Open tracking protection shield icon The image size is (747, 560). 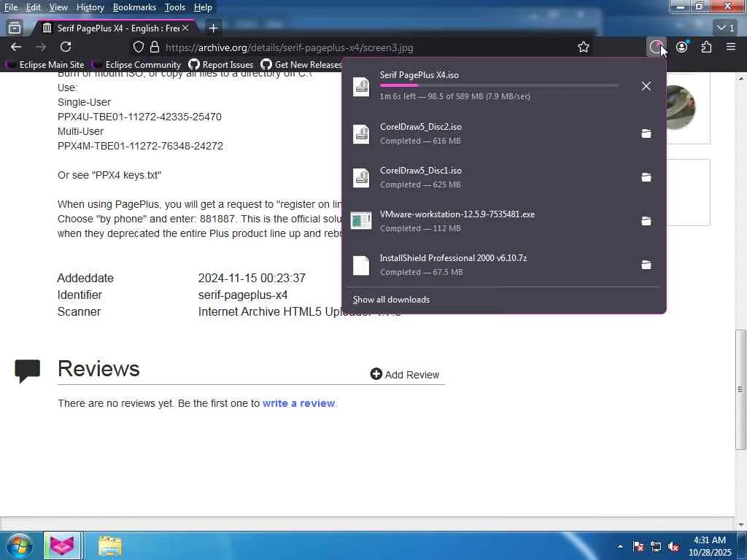click(138, 47)
